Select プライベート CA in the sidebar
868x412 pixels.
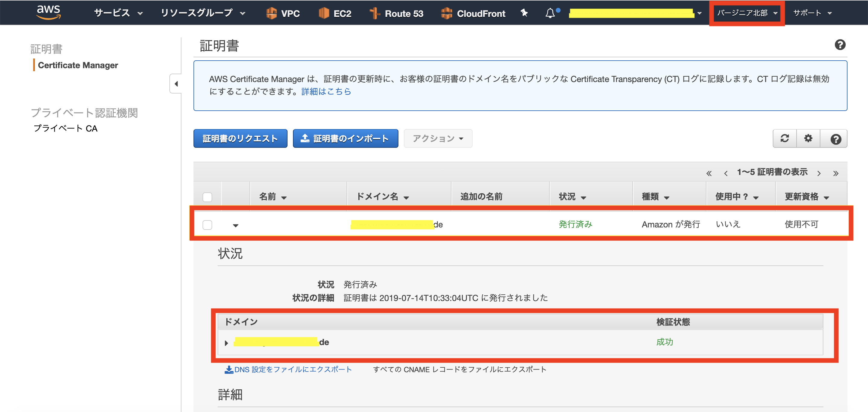(x=65, y=128)
